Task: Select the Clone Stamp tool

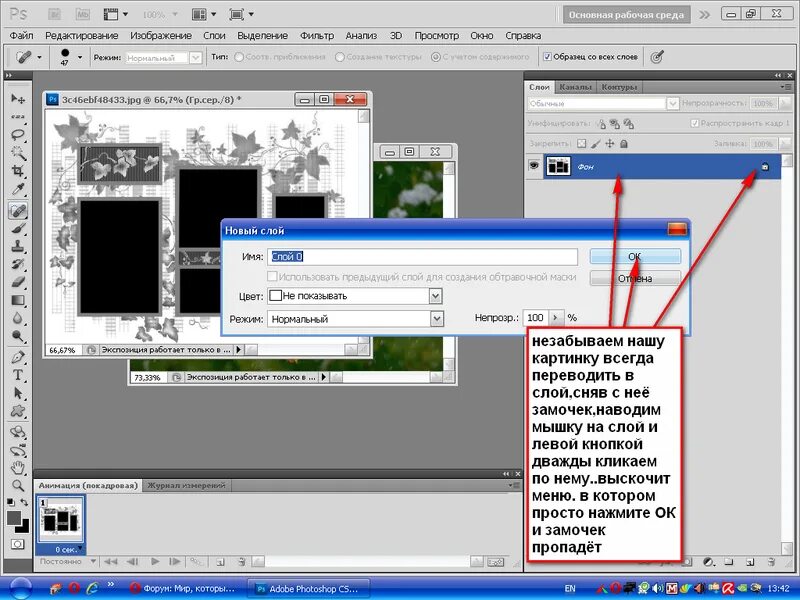Action: pos(18,246)
